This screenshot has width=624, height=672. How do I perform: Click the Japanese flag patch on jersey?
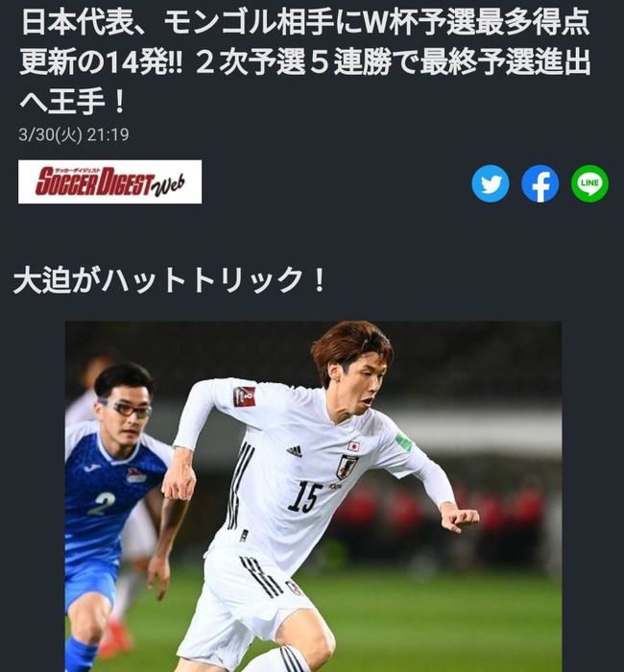click(354, 445)
